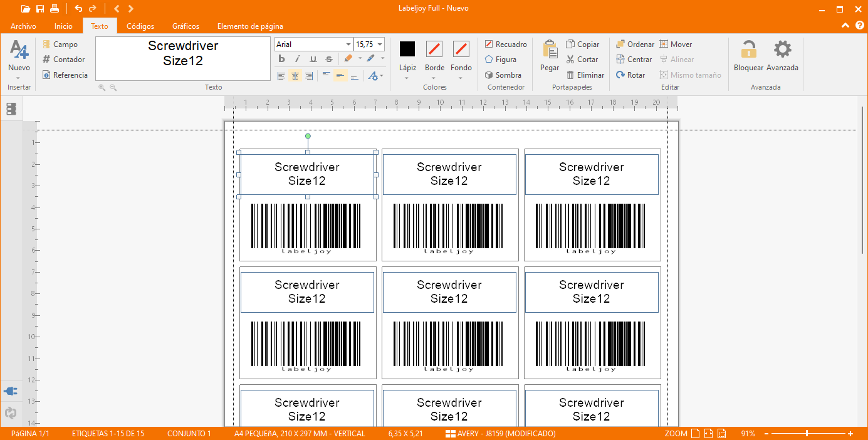Insert a Campo field
This screenshot has width=868, height=440.
(60, 45)
